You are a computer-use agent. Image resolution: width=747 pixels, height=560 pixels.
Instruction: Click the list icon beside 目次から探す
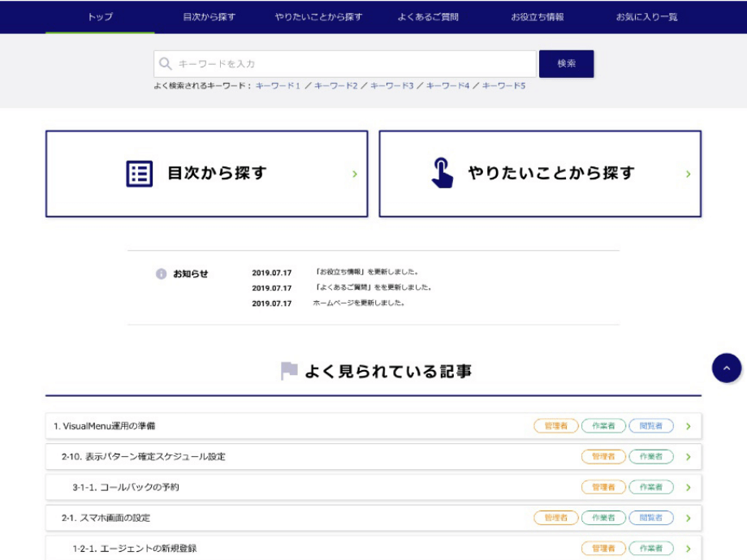[140, 174]
